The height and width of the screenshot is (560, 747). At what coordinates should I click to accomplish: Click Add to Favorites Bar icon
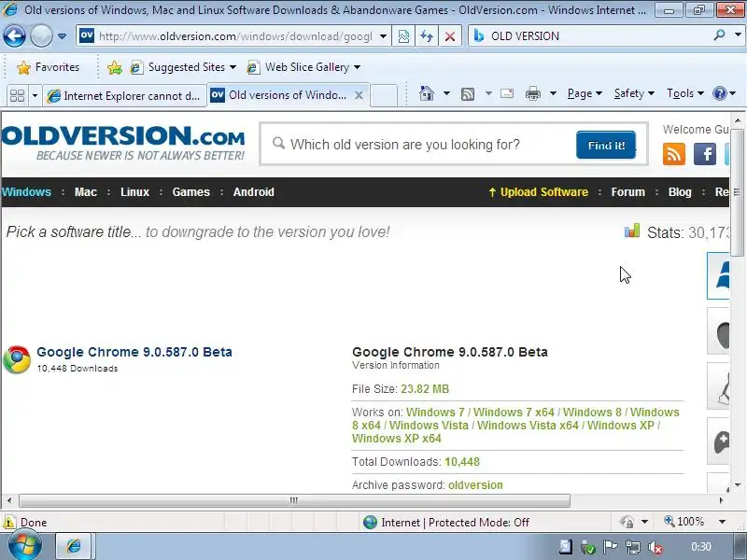pyautogui.click(x=114, y=67)
